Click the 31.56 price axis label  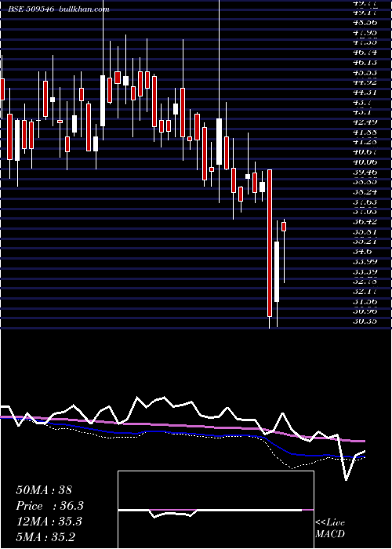pos(365,301)
